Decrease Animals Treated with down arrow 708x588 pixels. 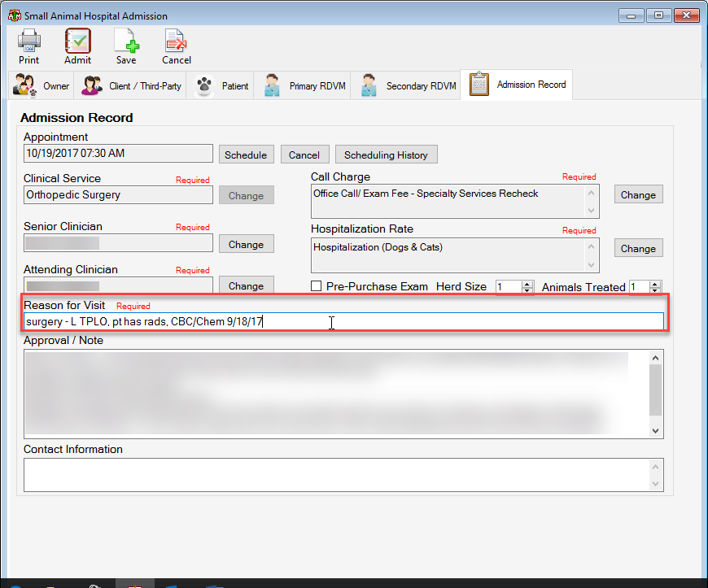(x=655, y=290)
